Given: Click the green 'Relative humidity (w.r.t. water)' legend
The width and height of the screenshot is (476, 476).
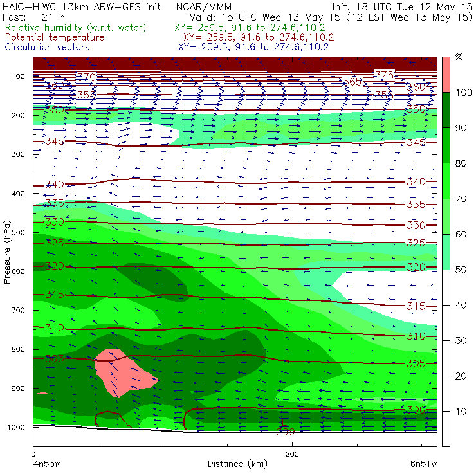Looking at the screenshot, I should tap(76, 28).
